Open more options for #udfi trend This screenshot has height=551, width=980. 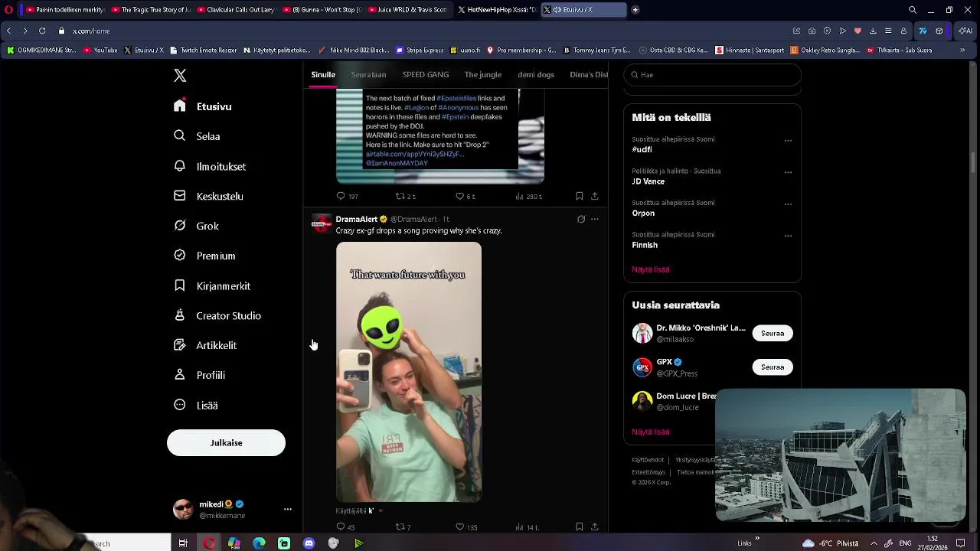pyautogui.click(x=788, y=141)
